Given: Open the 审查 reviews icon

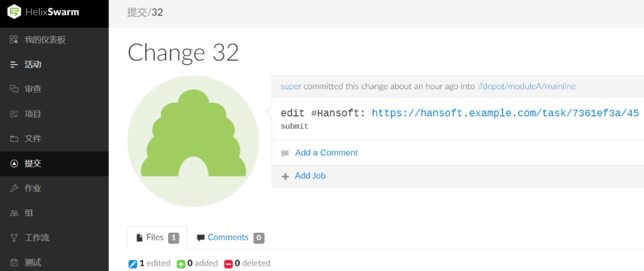Looking at the screenshot, I should click(14, 89).
